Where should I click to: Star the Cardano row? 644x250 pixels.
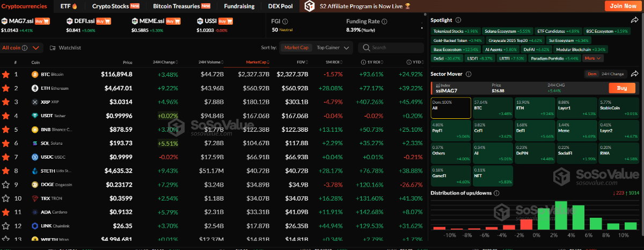(x=6, y=212)
